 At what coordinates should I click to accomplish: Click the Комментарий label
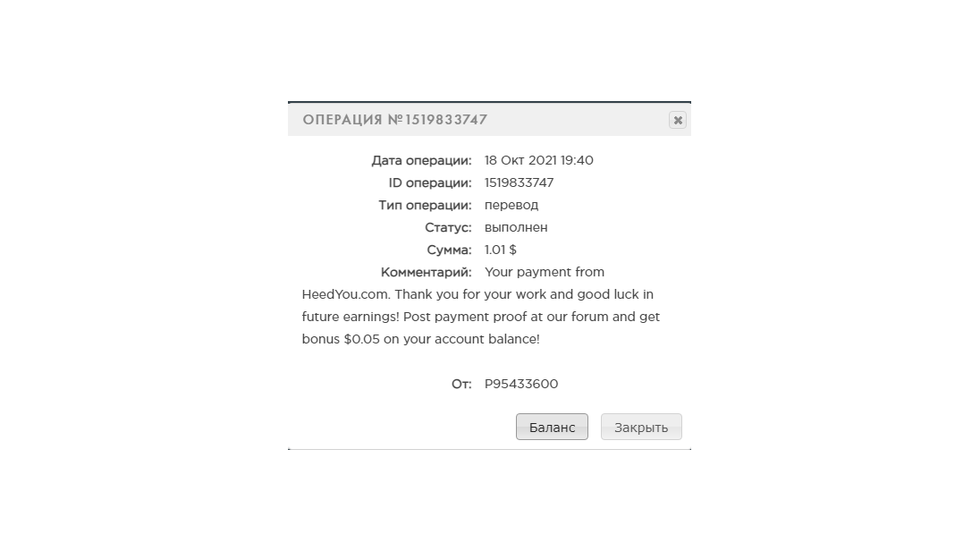coord(427,272)
